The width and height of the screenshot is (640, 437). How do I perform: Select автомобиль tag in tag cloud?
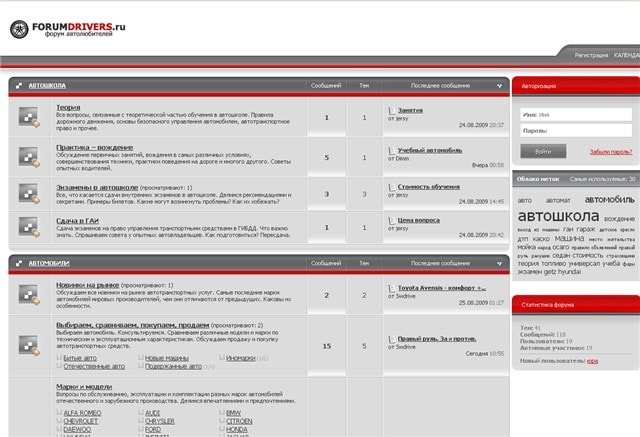[609, 200]
